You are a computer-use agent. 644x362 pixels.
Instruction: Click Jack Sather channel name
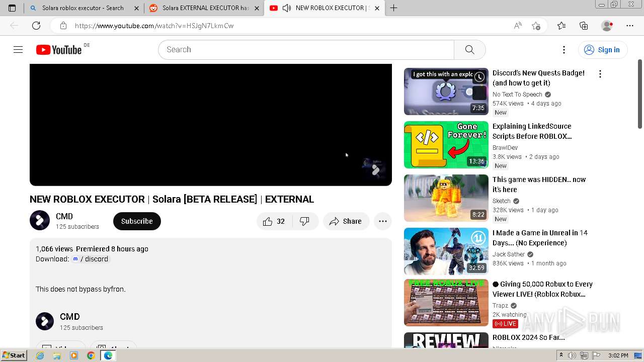[509, 254]
